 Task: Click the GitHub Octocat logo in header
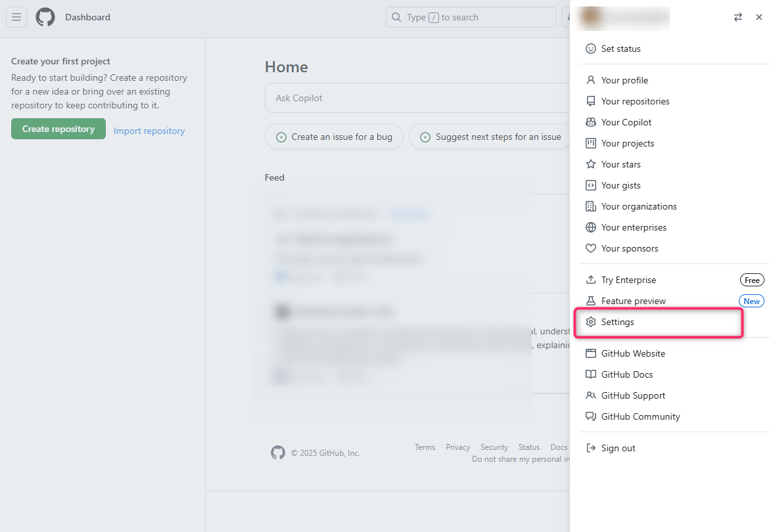click(x=45, y=17)
